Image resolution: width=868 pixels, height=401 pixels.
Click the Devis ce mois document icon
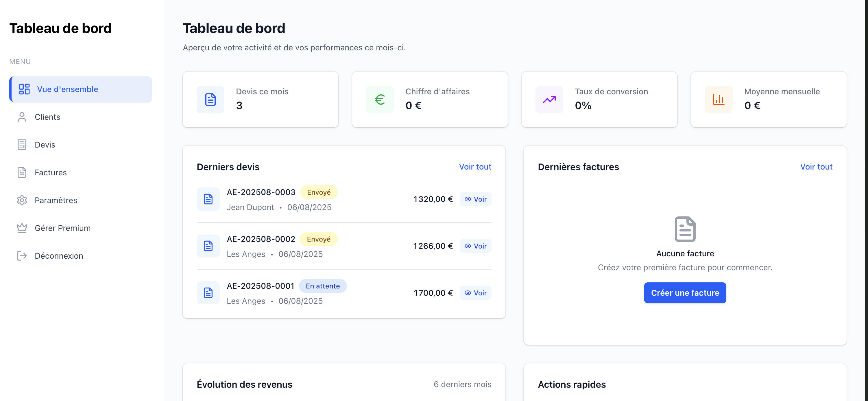tap(210, 100)
